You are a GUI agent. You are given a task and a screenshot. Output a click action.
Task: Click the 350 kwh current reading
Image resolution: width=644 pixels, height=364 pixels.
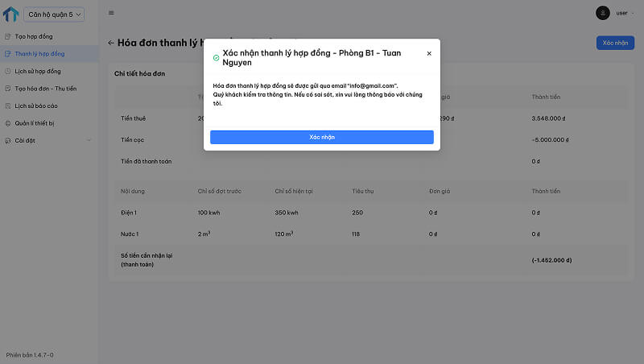tap(287, 213)
